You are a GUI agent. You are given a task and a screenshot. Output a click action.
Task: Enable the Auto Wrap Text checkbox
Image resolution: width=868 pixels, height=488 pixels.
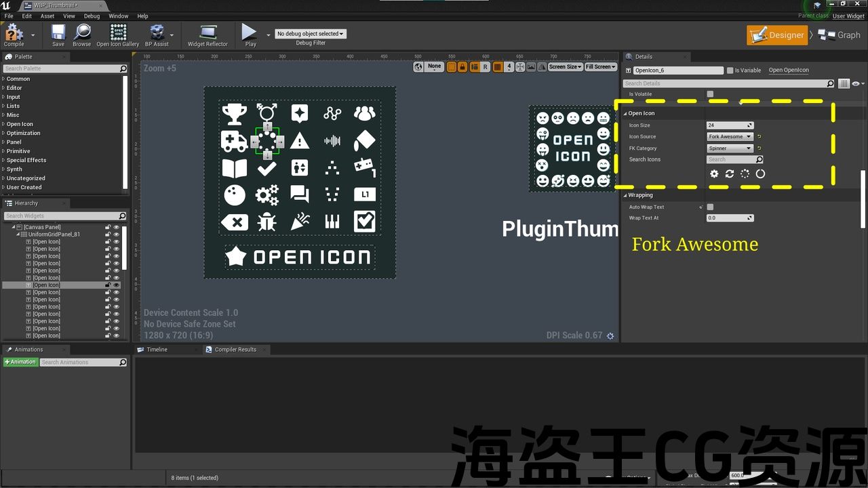710,207
